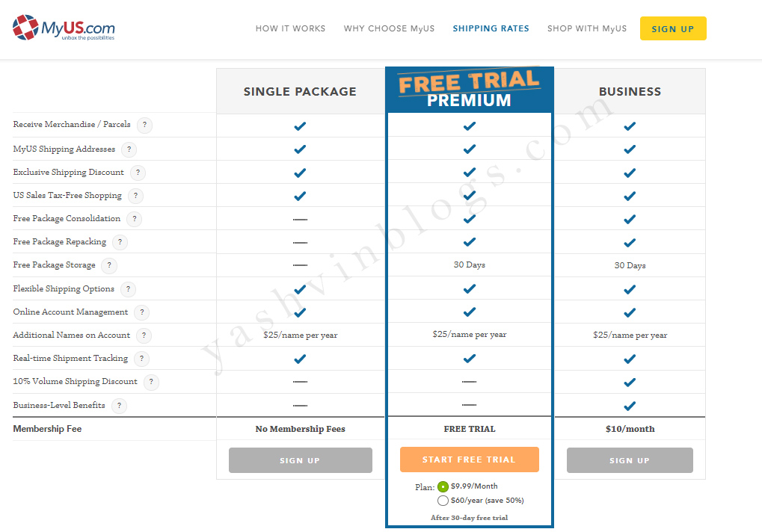The height and width of the screenshot is (532, 762).
Task: Click help icon beside Free Package Storage
Action: [x=109, y=265]
